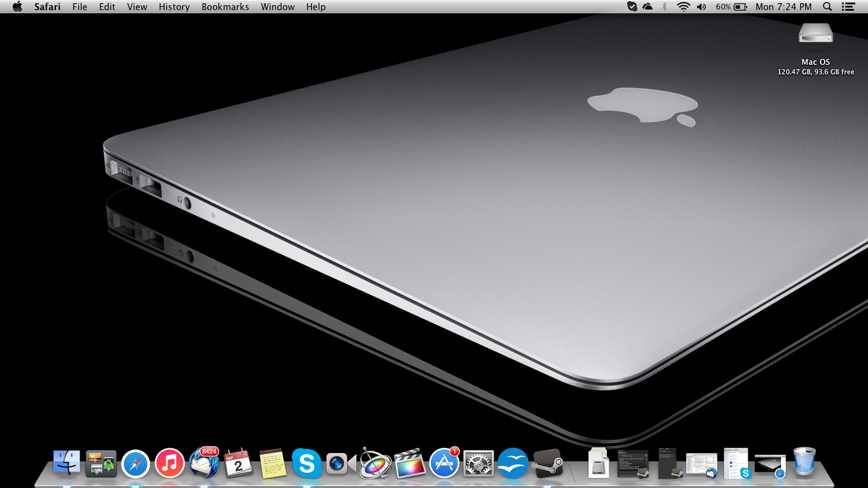Viewport: 868px width, 488px height.
Task: Open the Window menu
Action: coord(278,7)
